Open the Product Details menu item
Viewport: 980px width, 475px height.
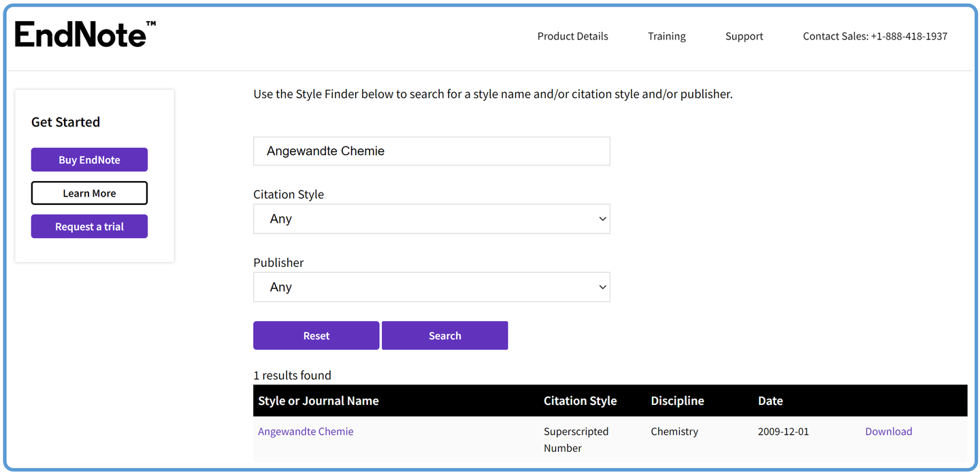[572, 36]
